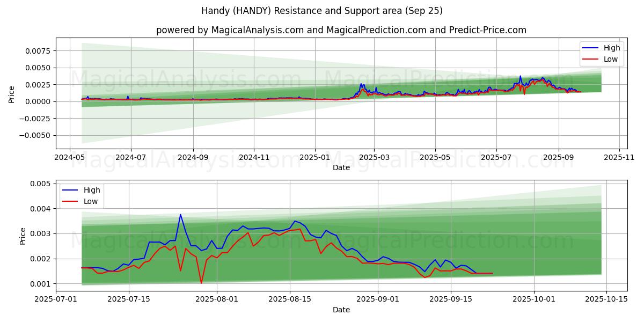Click the bottom chart x-axis label '2025-09-01'

click(378, 301)
